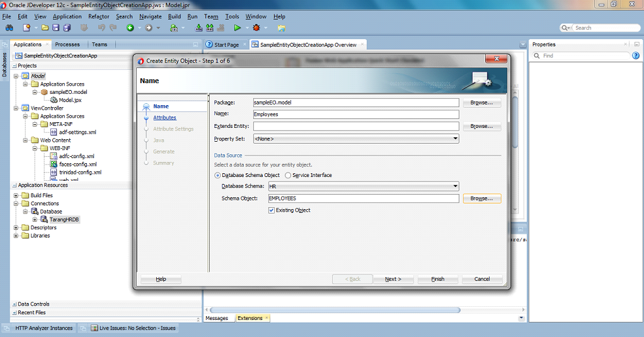Click the Extends Entity input field
Image resolution: width=644 pixels, height=337 pixels.
pyautogui.click(x=356, y=126)
